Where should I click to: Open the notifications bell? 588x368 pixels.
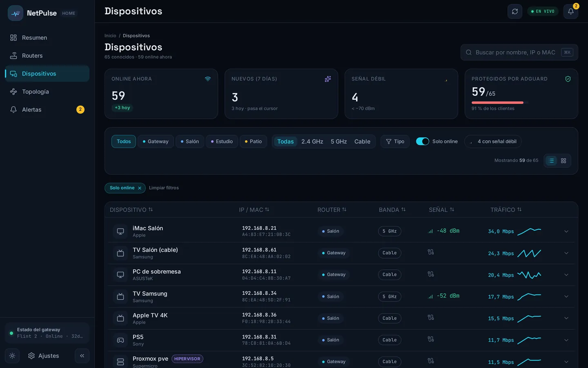[x=570, y=11]
